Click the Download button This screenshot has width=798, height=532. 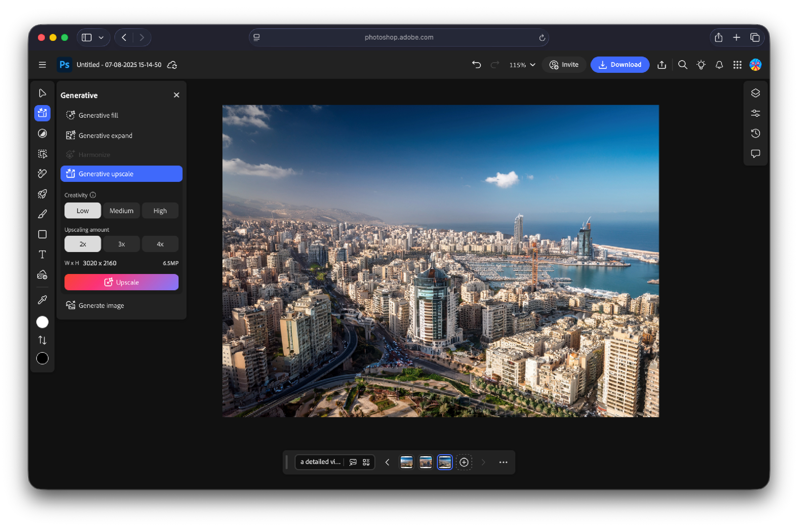pos(620,65)
